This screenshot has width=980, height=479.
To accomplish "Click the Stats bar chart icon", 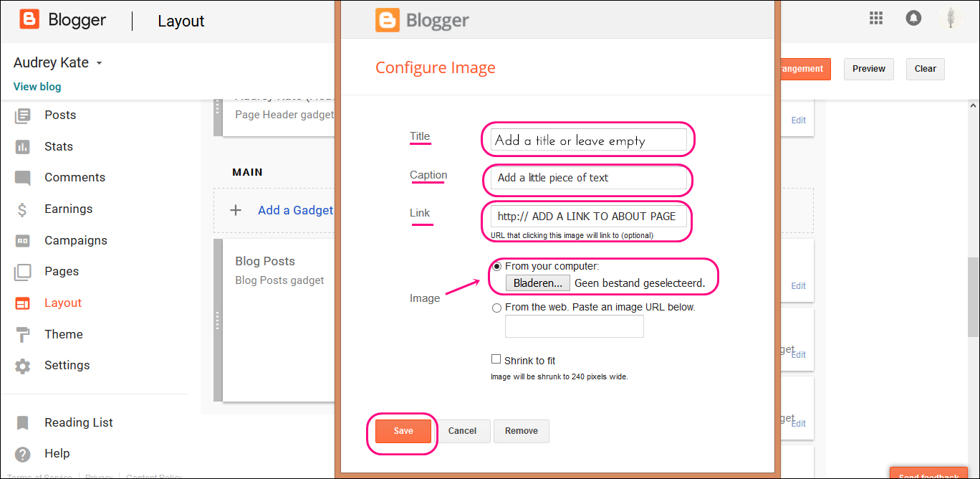I will click(23, 147).
